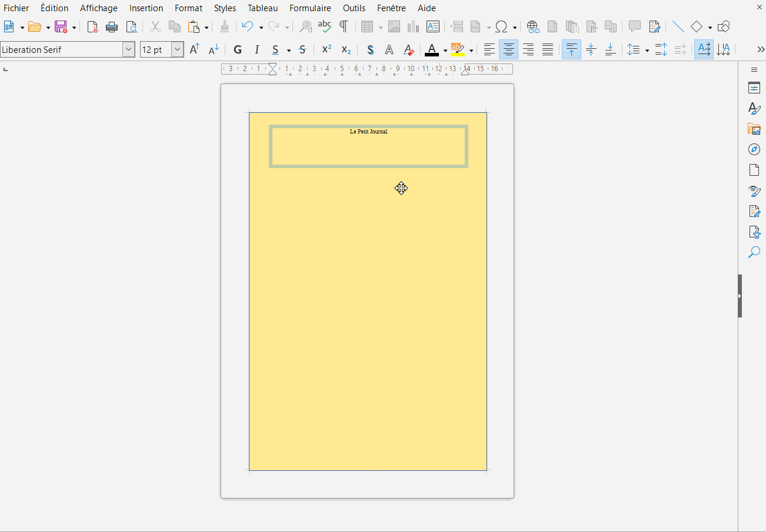Click sidebar settings hamburger button
The width and height of the screenshot is (766, 532).
[x=754, y=70]
